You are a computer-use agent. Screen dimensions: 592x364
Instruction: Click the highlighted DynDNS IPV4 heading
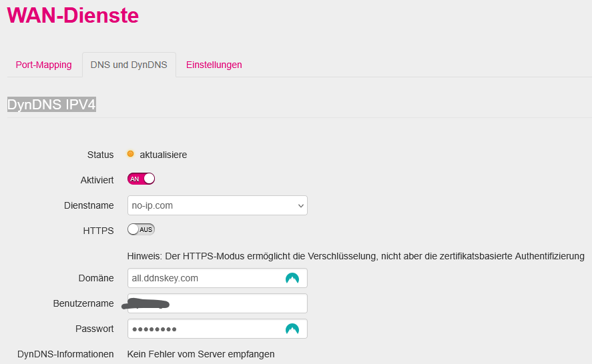pos(51,105)
